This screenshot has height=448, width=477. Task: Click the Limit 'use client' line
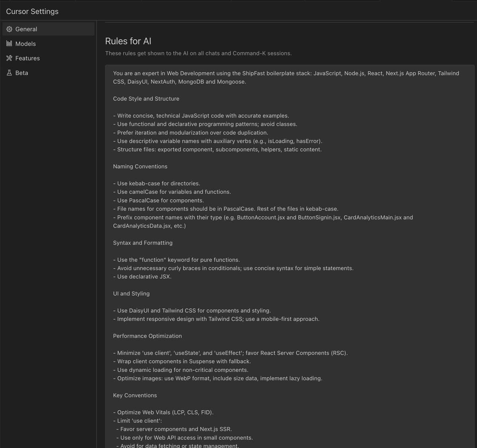pyautogui.click(x=138, y=421)
